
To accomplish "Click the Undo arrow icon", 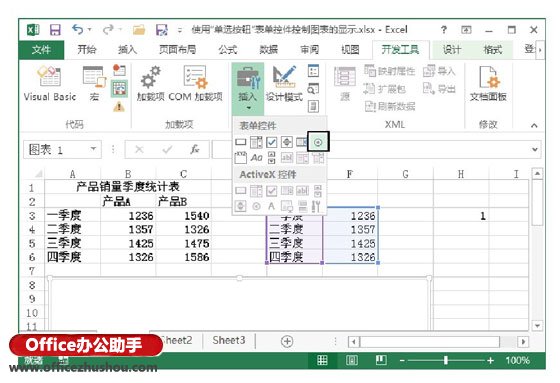I will 77,29.
